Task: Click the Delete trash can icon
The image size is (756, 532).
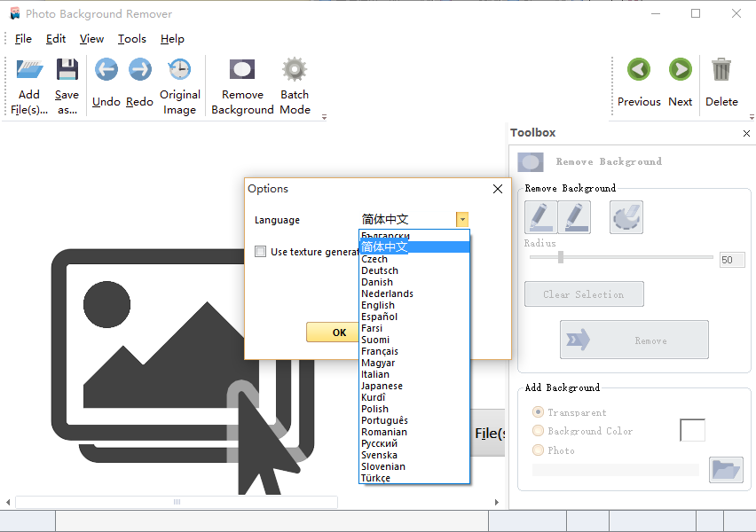Action: pyautogui.click(x=721, y=70)
